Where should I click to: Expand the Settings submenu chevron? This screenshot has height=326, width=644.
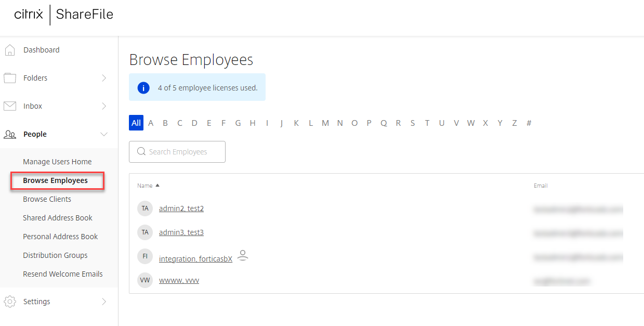(x=104, y=302)
